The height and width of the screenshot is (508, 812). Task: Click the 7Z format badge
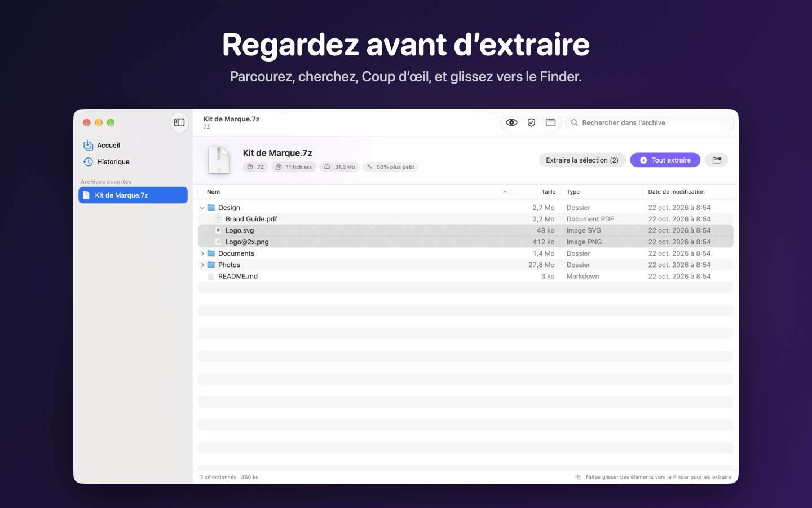(x=255, y=167)
